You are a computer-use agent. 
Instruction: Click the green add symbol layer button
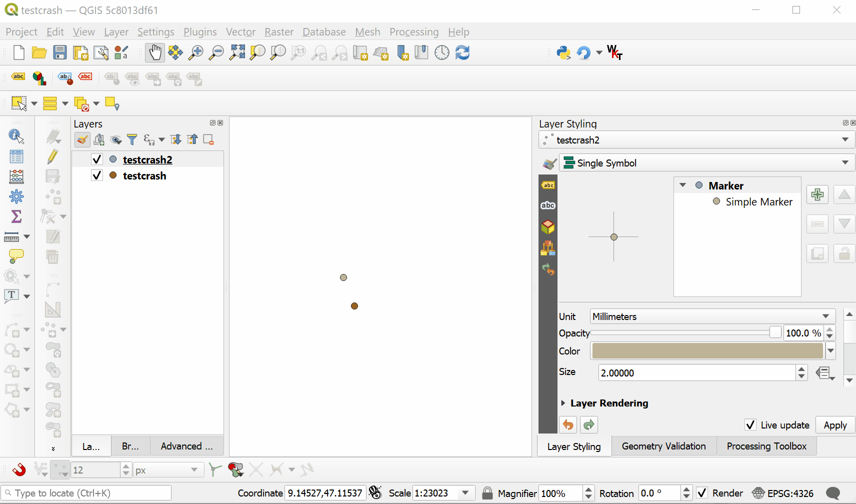pos(817,194)
